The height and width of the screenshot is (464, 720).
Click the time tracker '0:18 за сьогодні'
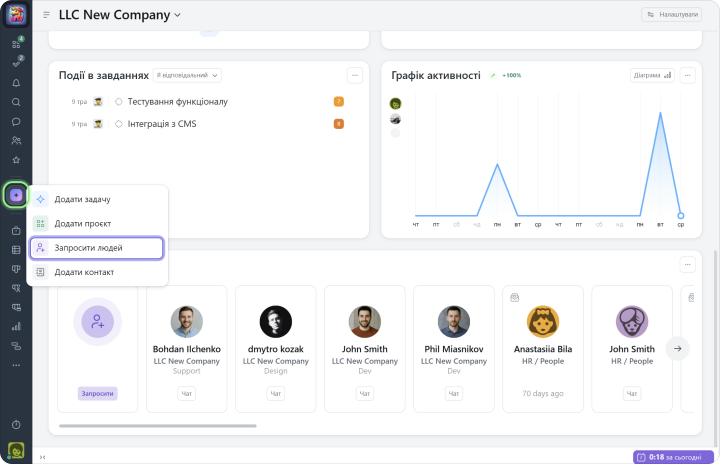pos(672,457)
